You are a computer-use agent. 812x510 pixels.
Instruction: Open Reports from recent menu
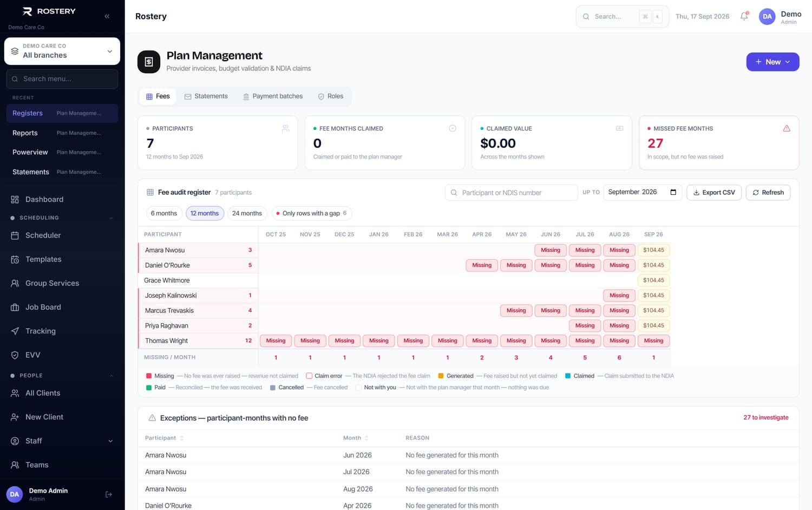tap(62, 133)
